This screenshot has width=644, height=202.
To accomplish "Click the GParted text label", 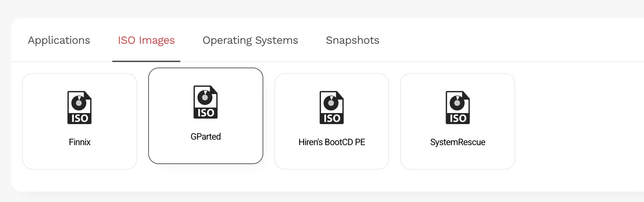I will tap(206, 137).
